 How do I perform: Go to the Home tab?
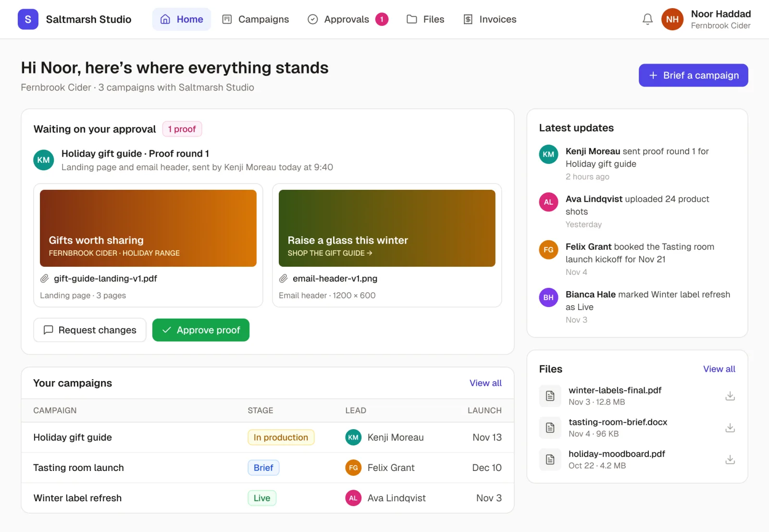pos(182,19)
